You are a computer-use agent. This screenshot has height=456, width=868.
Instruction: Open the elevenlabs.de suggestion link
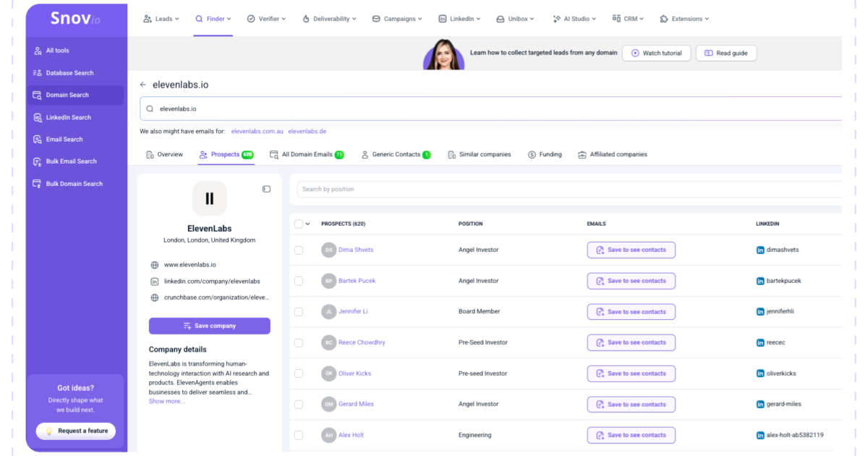coord(307,132)
